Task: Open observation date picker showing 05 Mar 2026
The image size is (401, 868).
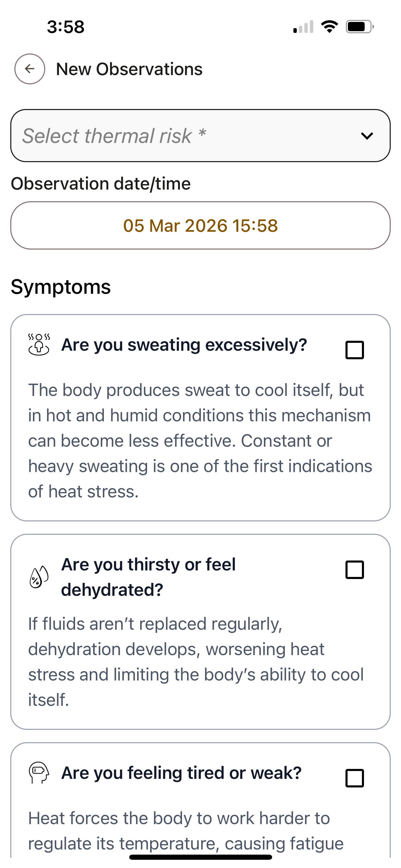Action: click(x=200, y=226)
